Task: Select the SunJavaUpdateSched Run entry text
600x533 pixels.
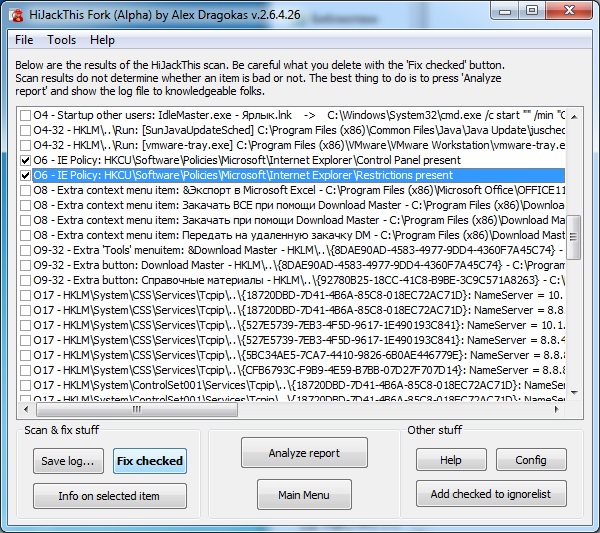Action: coord(299,130)
